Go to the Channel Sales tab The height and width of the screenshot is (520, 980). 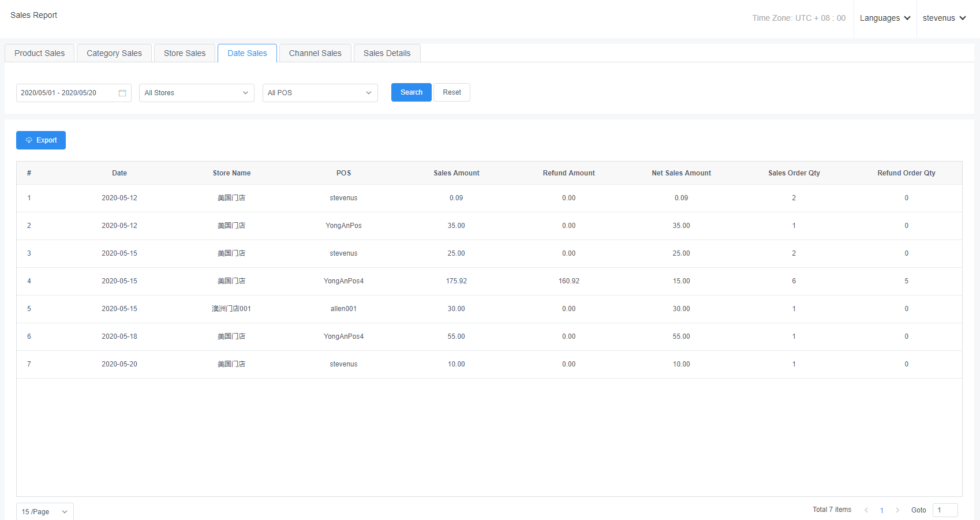(x=315, y=53)
